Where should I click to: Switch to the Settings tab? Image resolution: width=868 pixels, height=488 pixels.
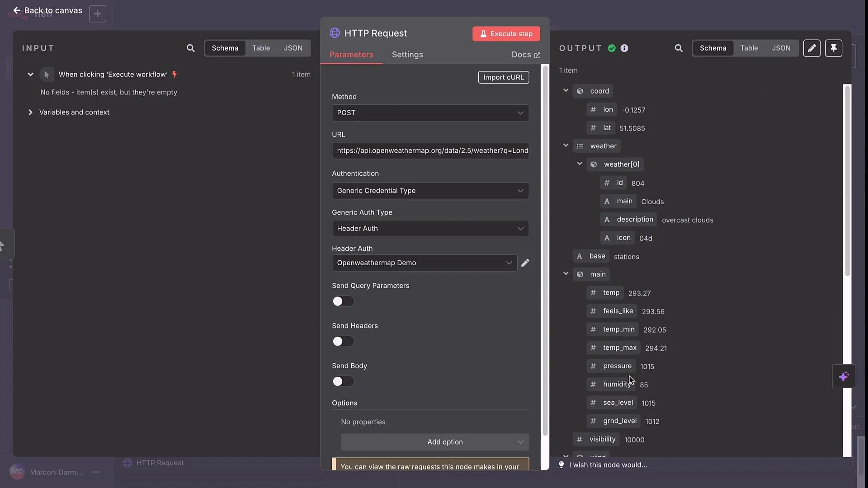[407, 55]
